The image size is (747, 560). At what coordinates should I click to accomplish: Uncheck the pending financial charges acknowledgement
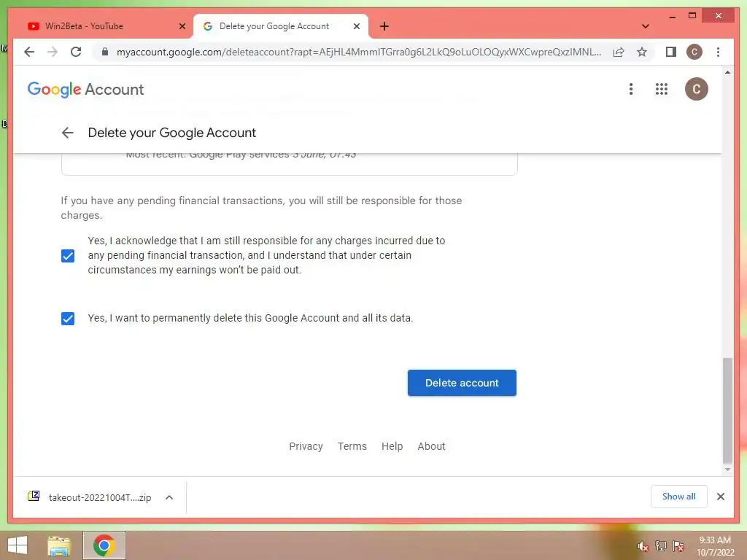click(x=68, y=256)
